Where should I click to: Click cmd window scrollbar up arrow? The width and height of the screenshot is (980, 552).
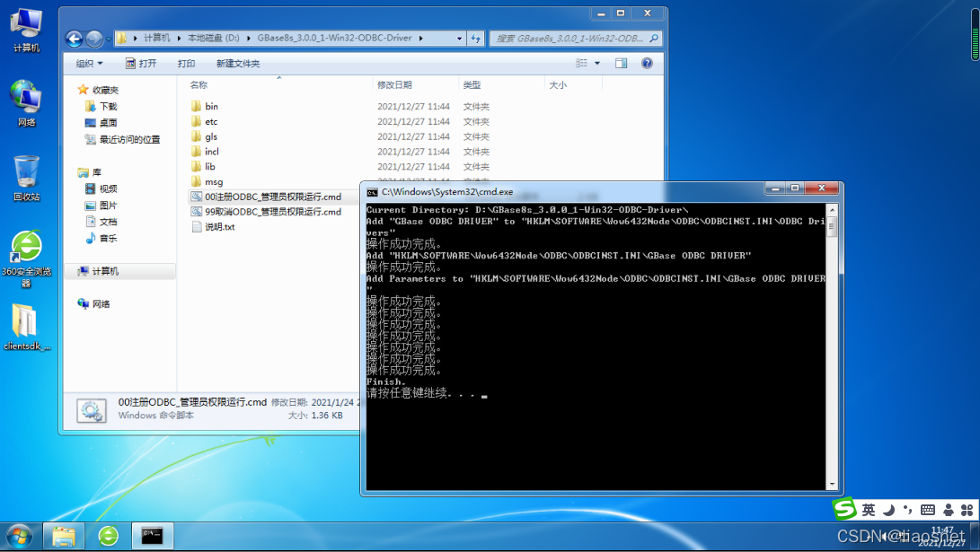tap(832, 209)
